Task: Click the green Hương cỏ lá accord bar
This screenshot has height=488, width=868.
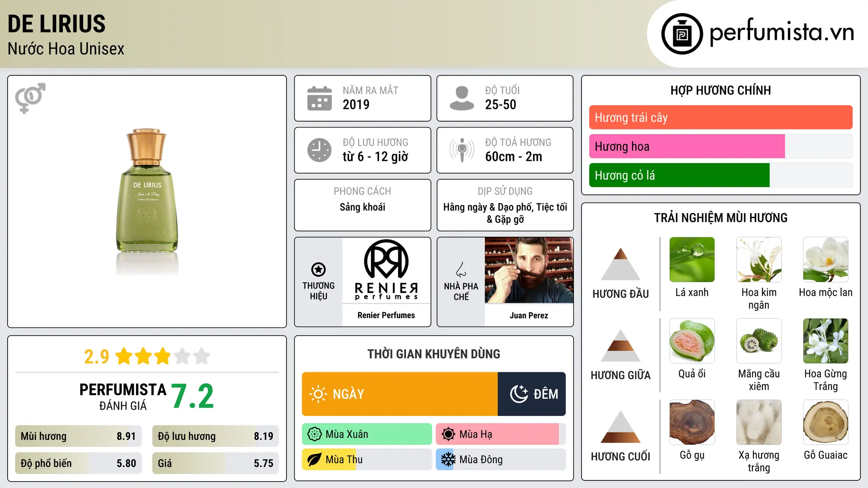Action: [679, 175]
